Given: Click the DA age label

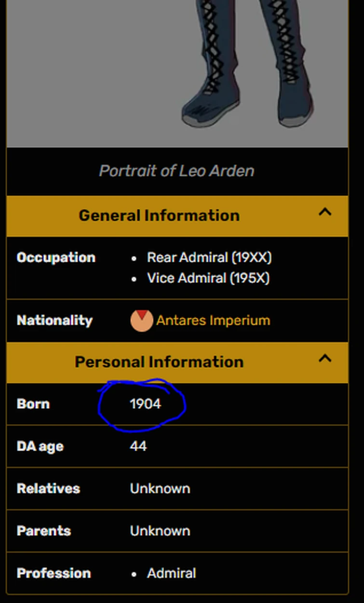Looking at the screenshot, I should click(x=40, y=446).
